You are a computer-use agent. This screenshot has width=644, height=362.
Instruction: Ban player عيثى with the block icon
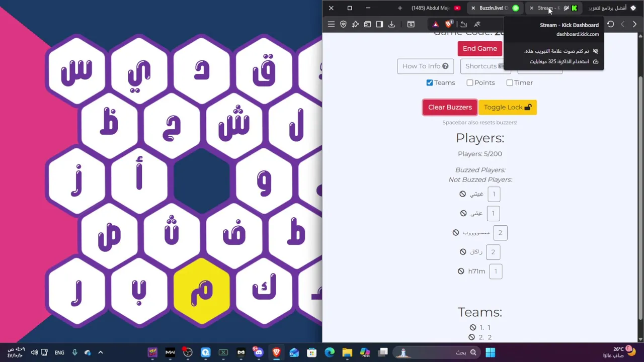pos(463,213)
